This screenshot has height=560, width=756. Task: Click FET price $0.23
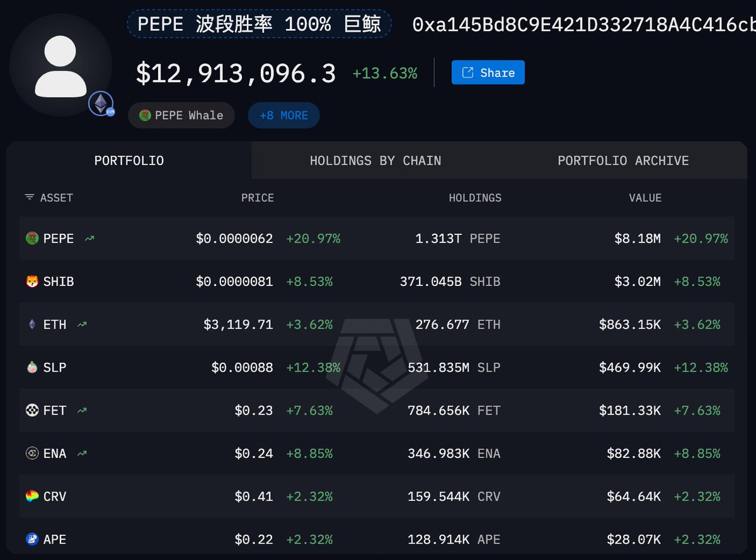click(x=254, y=410)
